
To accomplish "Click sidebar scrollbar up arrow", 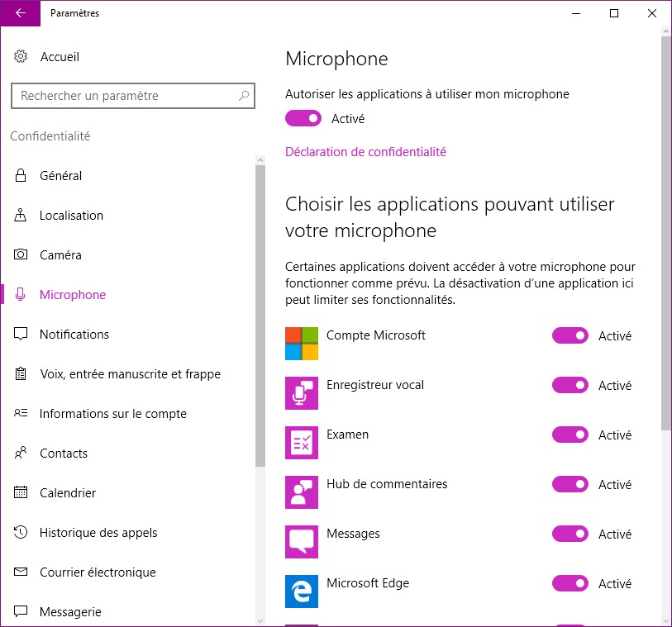I will click(x=260, y=160).
